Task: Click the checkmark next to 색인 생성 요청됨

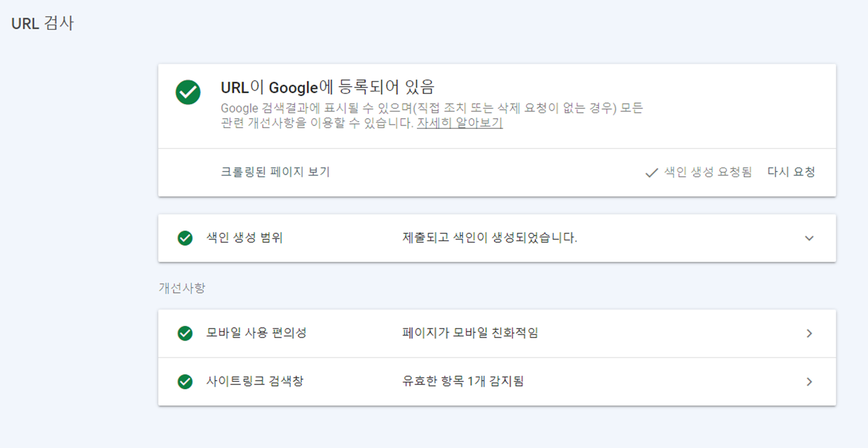Action: tap(651, 172)
